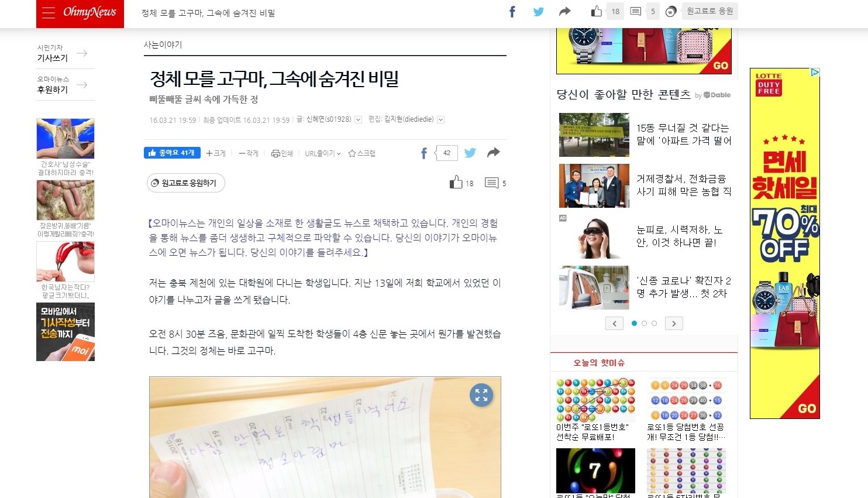Image resolution: width=868 pixels, height=498 pixels.
Task: Increase text size with +크게
Action: tap(216, 153)
